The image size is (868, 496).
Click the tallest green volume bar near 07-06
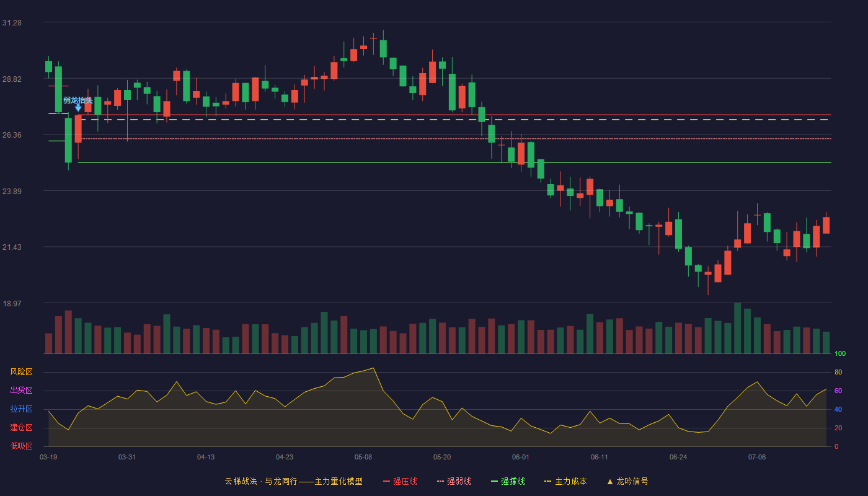737,328
